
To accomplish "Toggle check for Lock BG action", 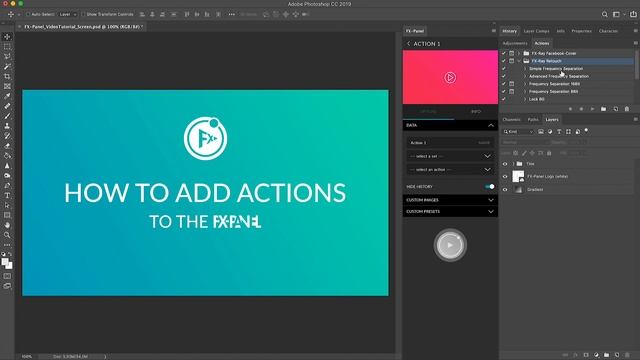I will click(504, 99).
